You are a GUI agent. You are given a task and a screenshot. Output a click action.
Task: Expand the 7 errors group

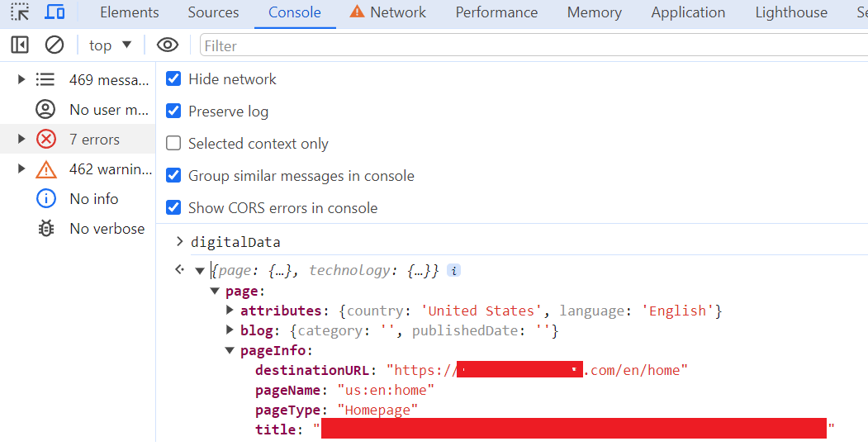pyautogui.click(x=21, y=139)
